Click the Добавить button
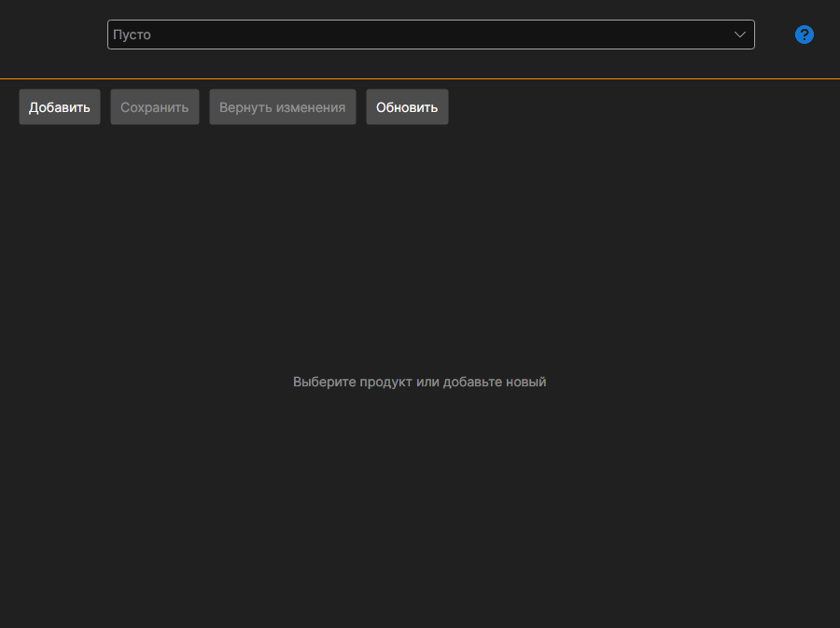The image size is (840, 628). (60, 107)
